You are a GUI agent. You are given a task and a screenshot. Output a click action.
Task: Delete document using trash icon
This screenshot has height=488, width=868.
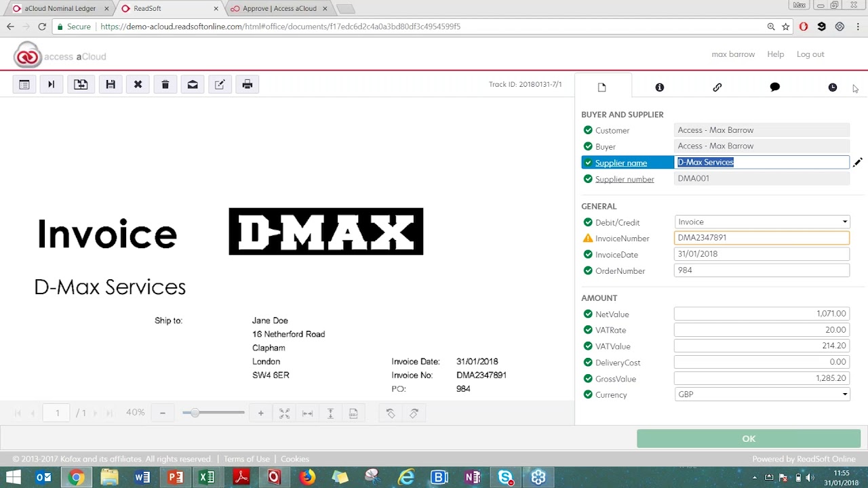165,84
